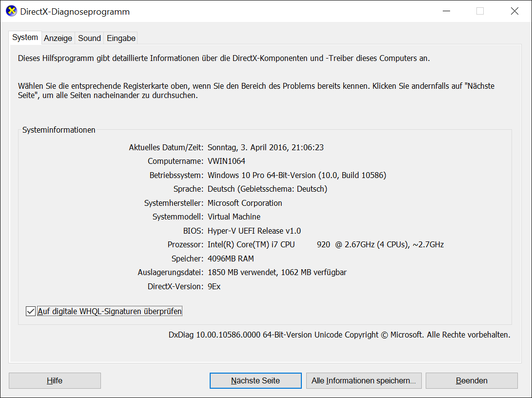The image size is (532, 398).
Task: Switch to the Eingabe tab
Action: (x=121, y=38)
